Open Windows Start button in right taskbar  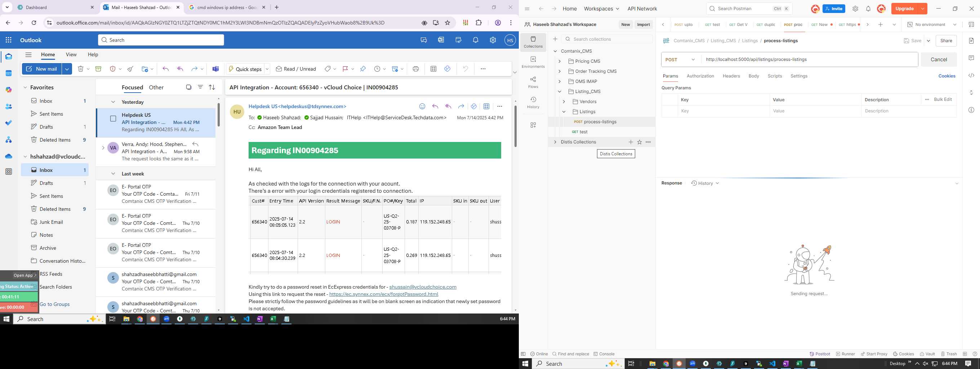click(525, 364)
